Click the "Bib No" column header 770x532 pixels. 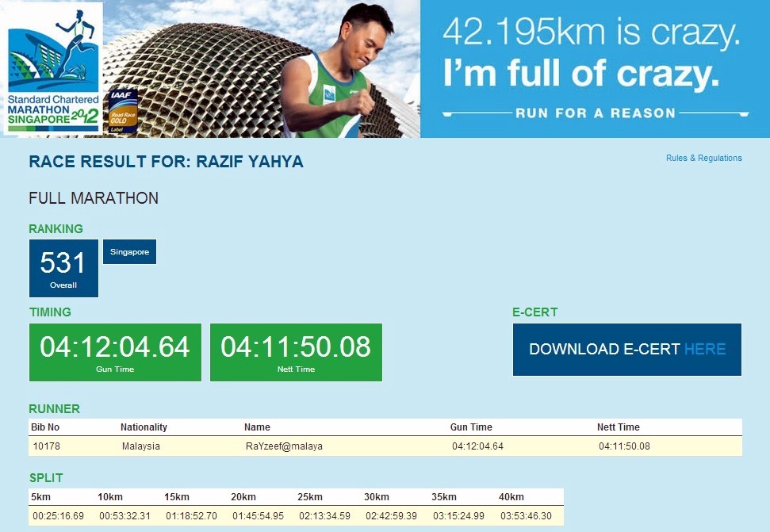click(x=45, y=427)
